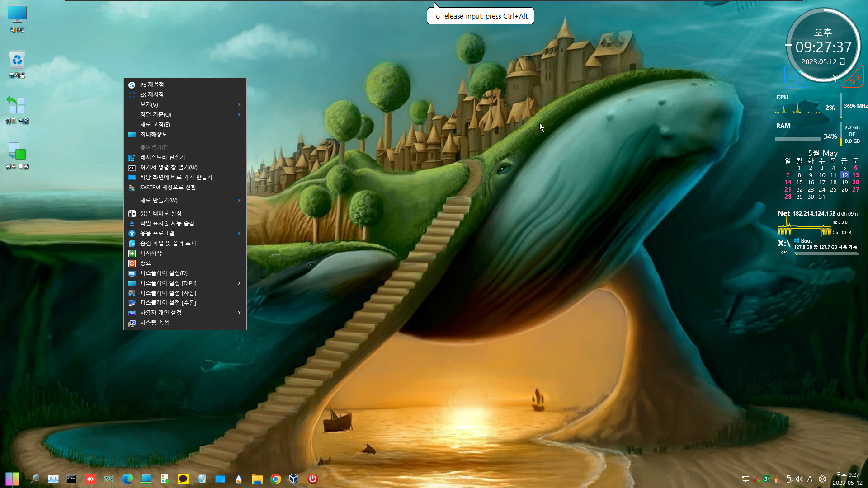Click the volume speaker tray icon
Viewport: 868px width, 488px height.
point(799,479)
